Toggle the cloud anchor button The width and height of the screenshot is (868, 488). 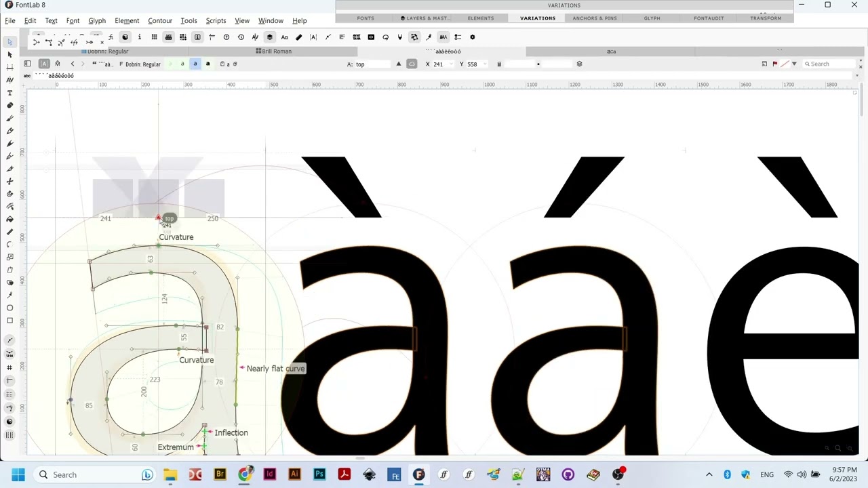click(412, 64)
